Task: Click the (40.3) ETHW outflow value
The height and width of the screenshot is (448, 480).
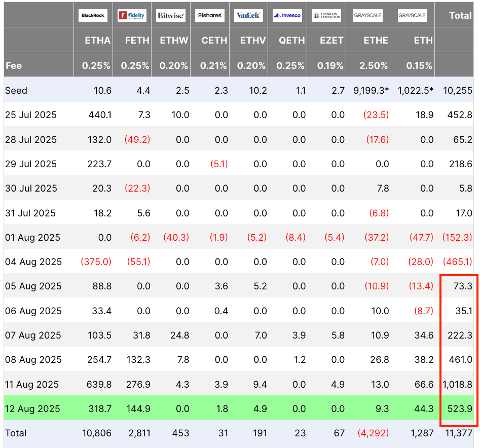Action: (x=176, y=238)
